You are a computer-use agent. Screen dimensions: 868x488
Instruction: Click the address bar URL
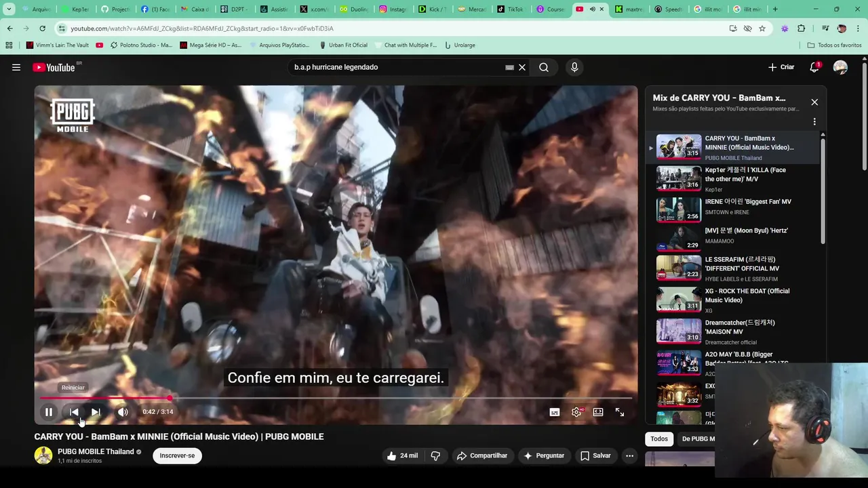[x=202, y=28]
